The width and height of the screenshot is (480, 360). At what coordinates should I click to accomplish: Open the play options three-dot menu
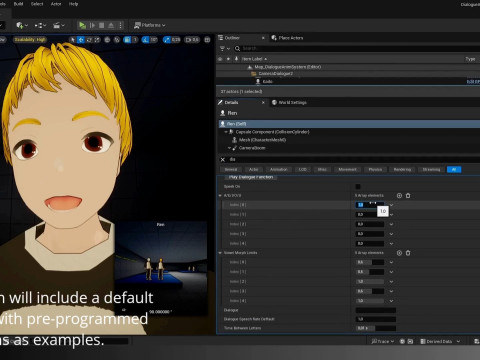120,25
